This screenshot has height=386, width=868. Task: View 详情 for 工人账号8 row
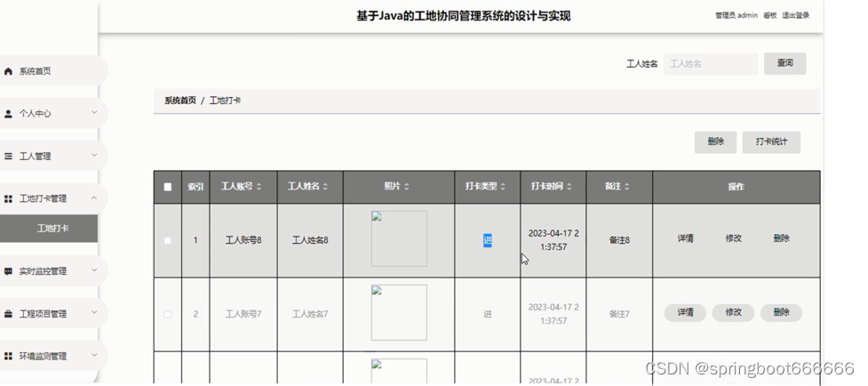coord(685,238)
